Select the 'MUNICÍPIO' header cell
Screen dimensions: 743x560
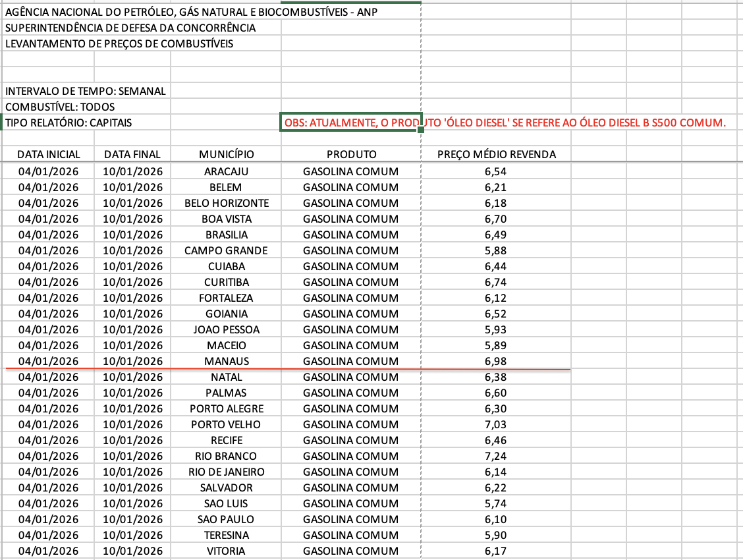pyautogui.click(x=226, y=154)
